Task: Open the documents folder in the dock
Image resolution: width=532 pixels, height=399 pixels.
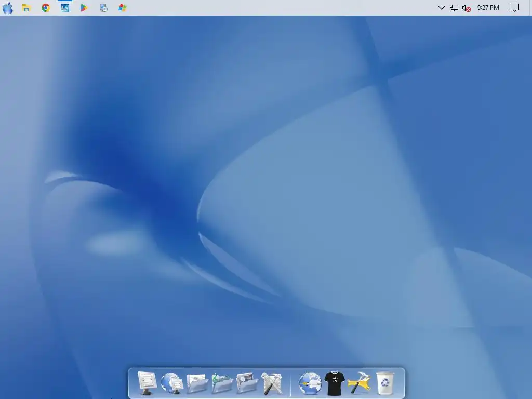Action: 197,383
